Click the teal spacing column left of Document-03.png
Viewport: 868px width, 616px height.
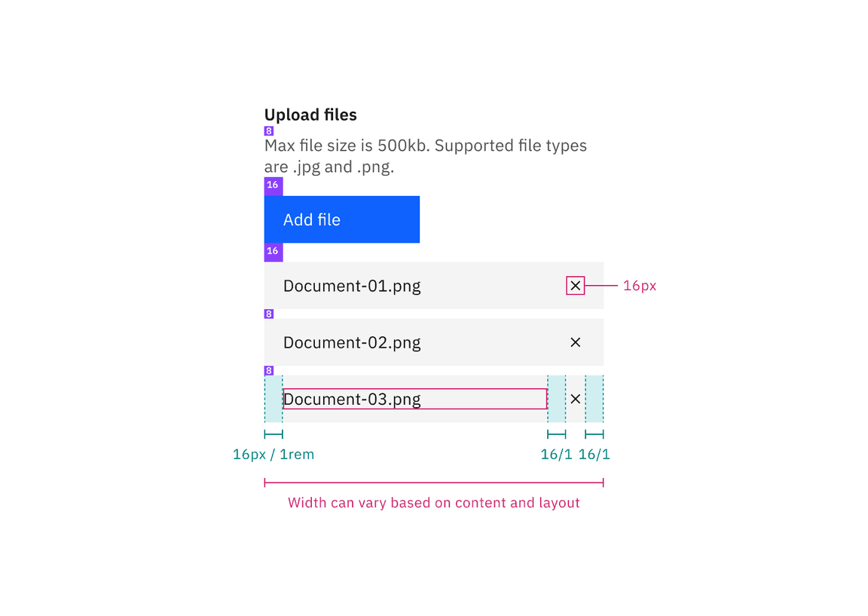(274, 399)
